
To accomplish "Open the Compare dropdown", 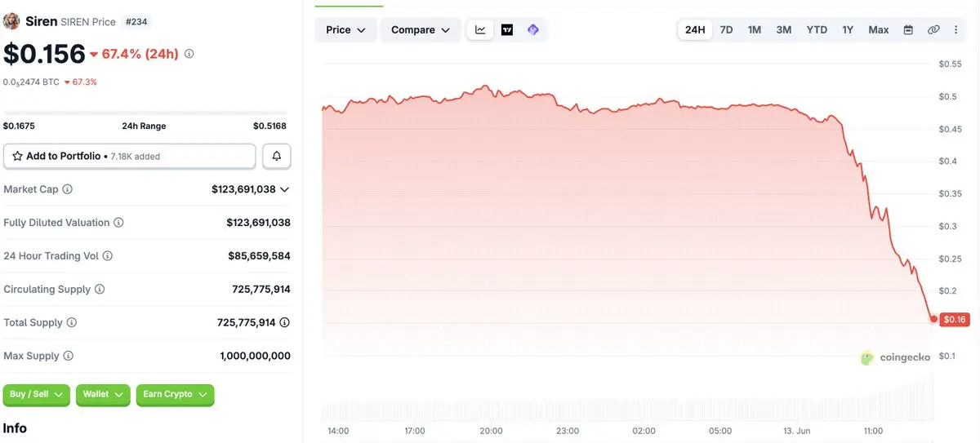I will pos(421,30).
